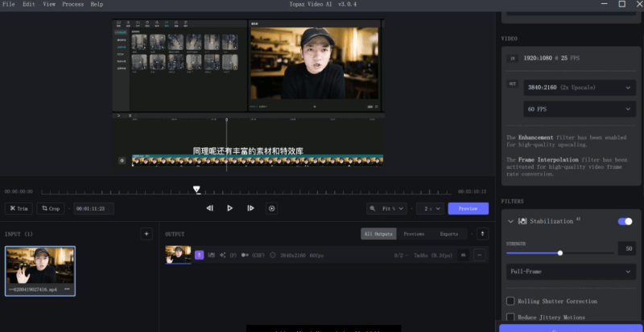Open the 60 FPS frame rate dropdown
The width and height of the screenshot is (644, 332).
click(x=579, y=109)
